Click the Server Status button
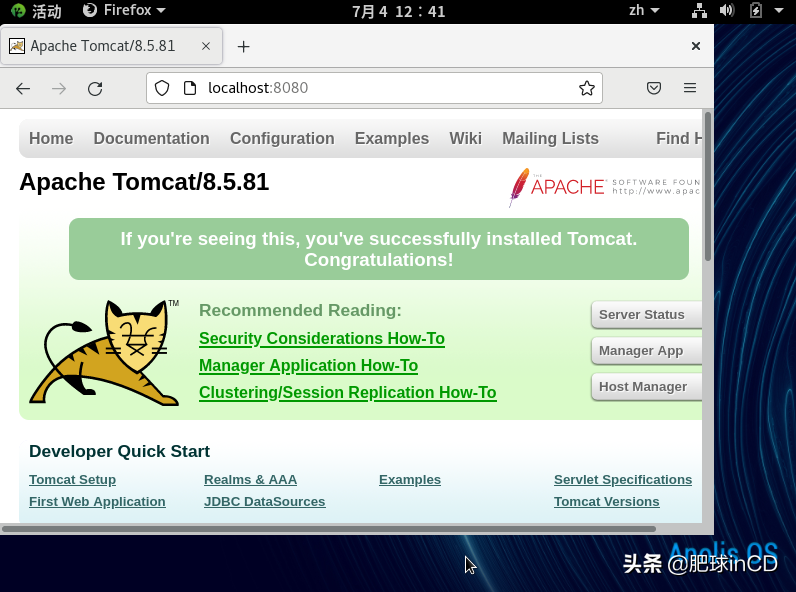This screenshot has width=796, height=592. (x=646, y=315)
